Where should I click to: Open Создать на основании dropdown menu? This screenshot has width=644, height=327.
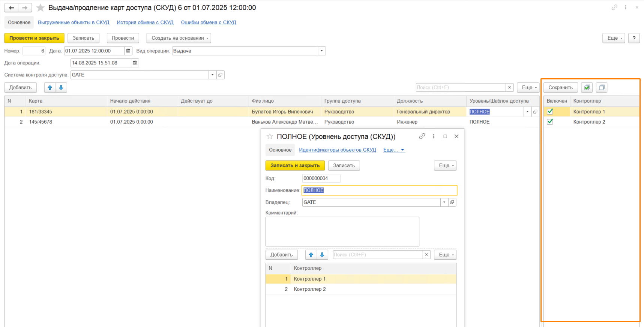179,38
